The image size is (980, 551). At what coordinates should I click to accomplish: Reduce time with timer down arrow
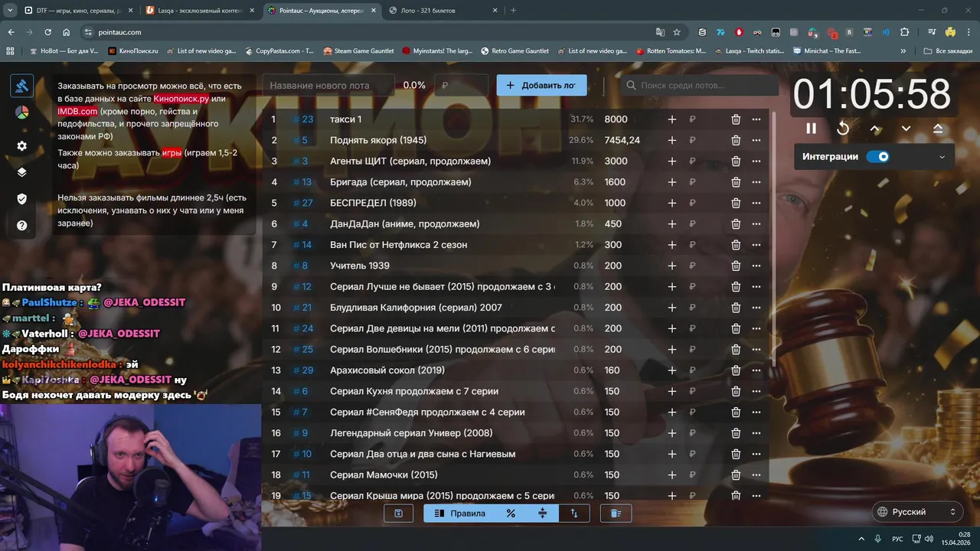pos(906,129)
